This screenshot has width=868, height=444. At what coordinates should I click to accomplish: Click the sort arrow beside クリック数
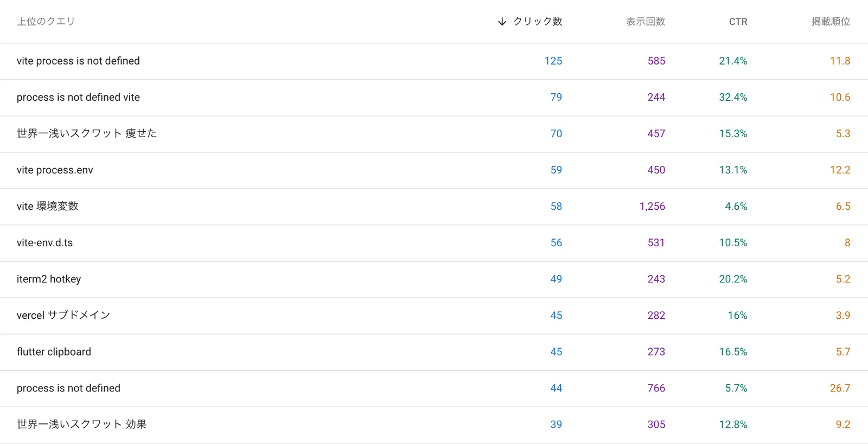pyautogui.click(x=502, y=22)
